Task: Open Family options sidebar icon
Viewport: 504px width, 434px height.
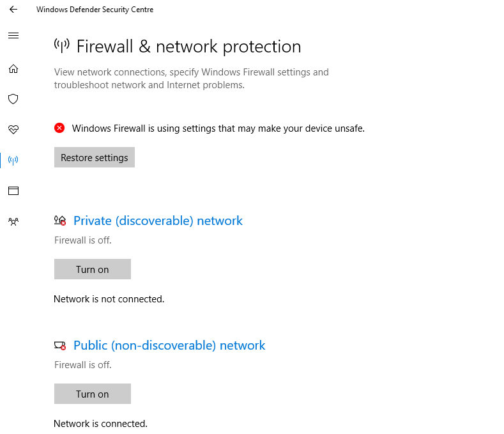Action: 13,221
